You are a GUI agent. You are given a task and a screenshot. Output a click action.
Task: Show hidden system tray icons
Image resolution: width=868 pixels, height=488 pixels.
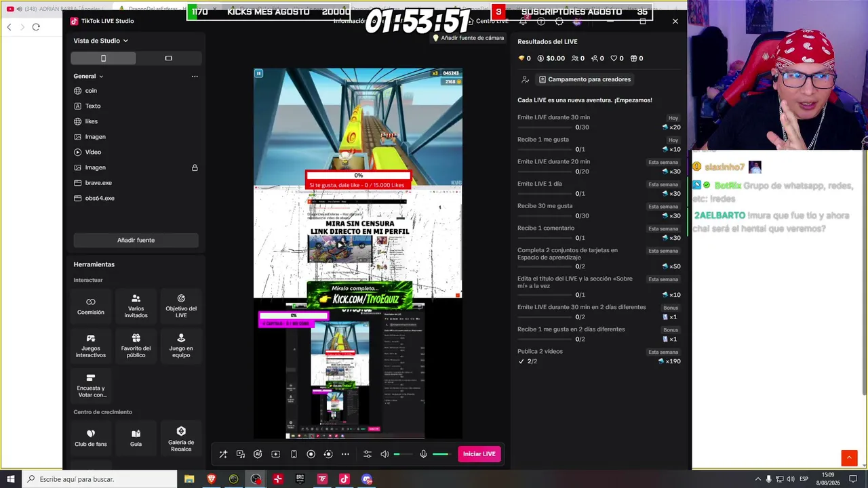[758, 479]
